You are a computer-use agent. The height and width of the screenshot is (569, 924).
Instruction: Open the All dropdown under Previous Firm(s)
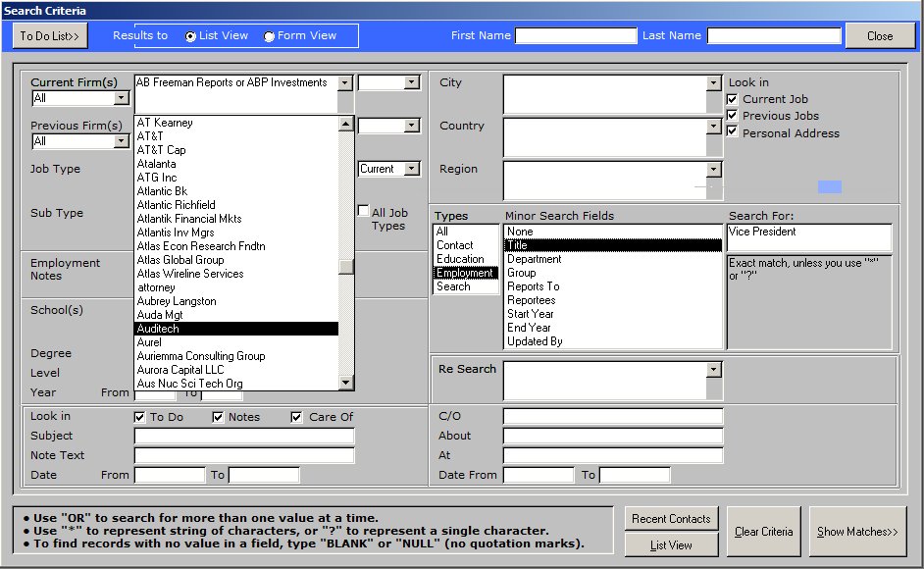pos(121,141)
